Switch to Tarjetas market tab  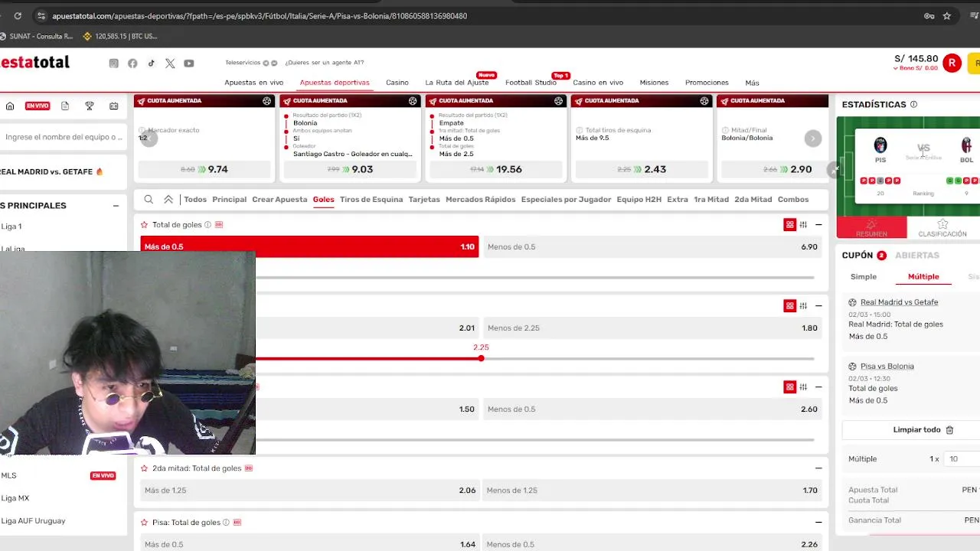(x=424, y=200)
